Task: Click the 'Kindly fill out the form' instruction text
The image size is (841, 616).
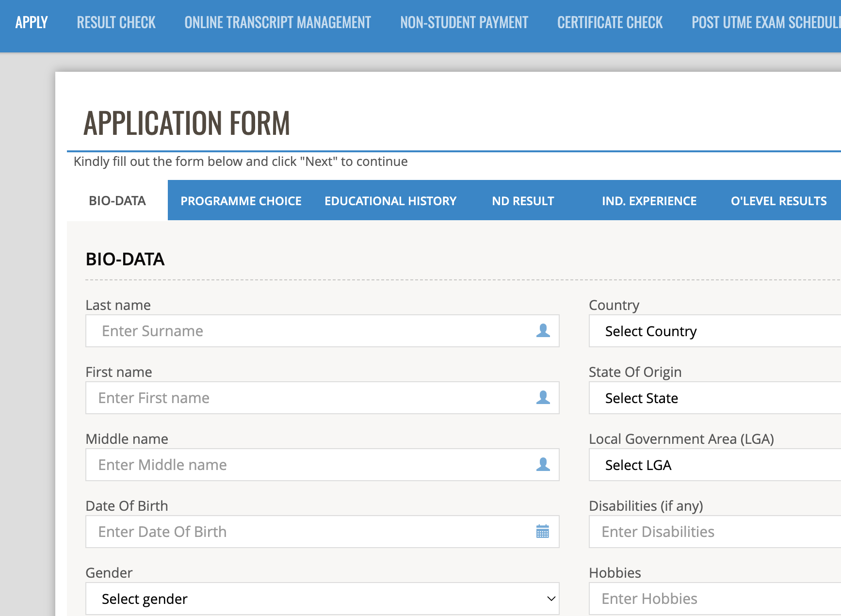Action: point(241,162)
